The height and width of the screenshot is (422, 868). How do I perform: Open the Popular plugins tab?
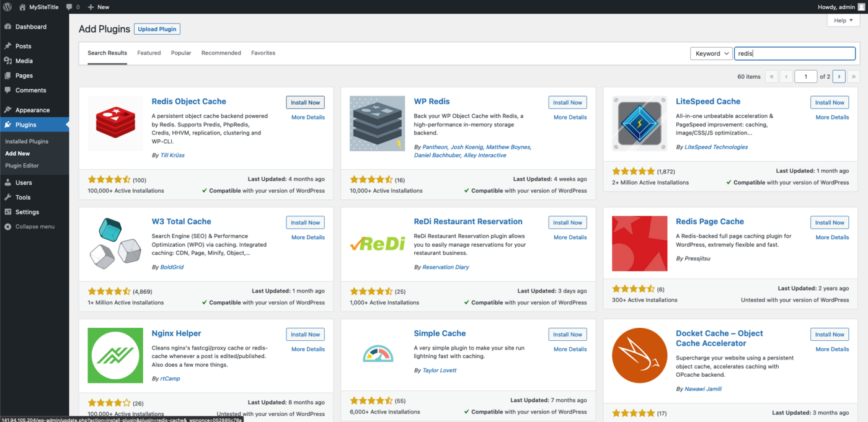180,53
